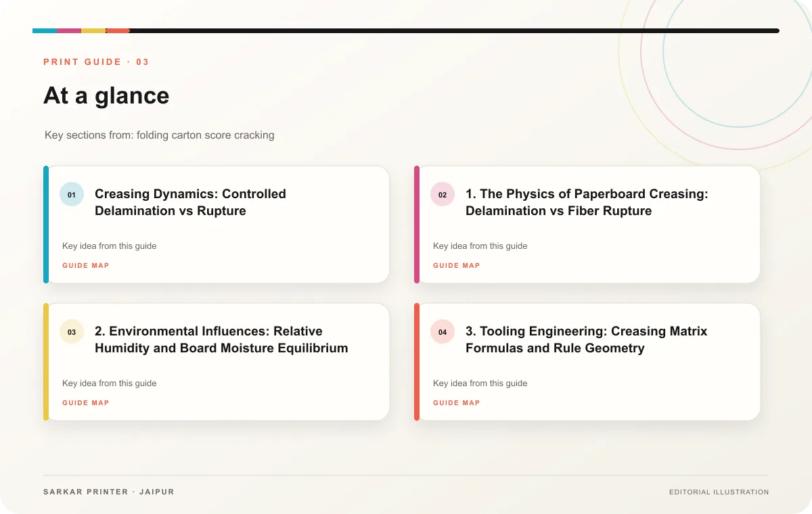Click 'Key idea from this guide' in card 04
This screenshot has height=514, width=812.
tap(480, 383)
